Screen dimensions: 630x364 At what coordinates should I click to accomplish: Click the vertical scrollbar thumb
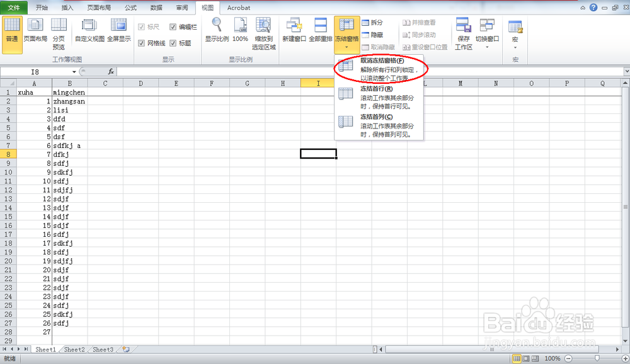click(x=625, y=207)
